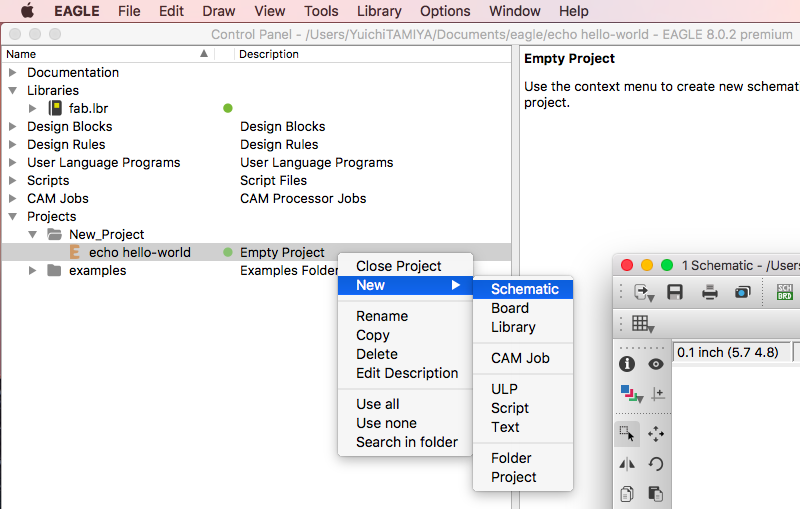This screenshot has width=800, height=509.
Task: Choose Project from the New submenu
Action: (523, 477)
